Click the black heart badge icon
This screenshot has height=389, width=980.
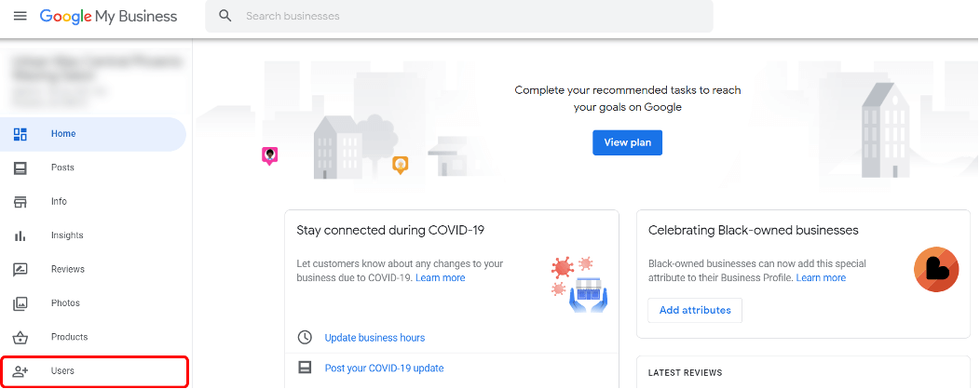935,270
